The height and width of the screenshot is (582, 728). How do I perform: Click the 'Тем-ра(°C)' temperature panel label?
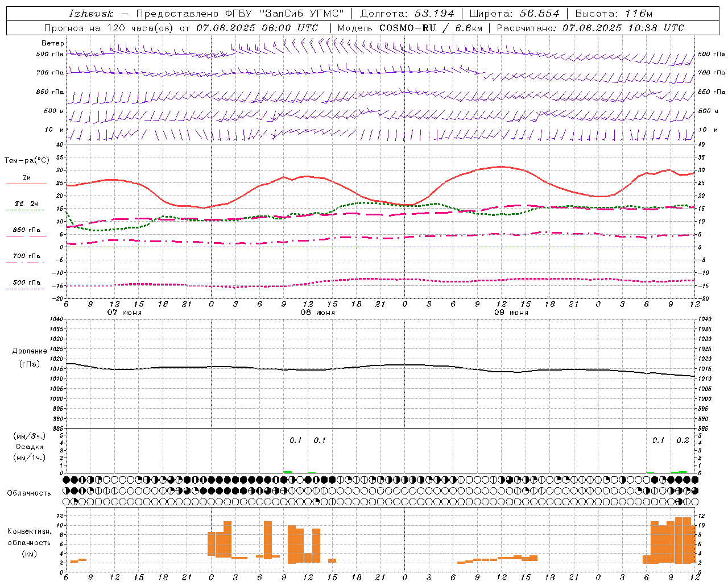click(x=27, y=161)
